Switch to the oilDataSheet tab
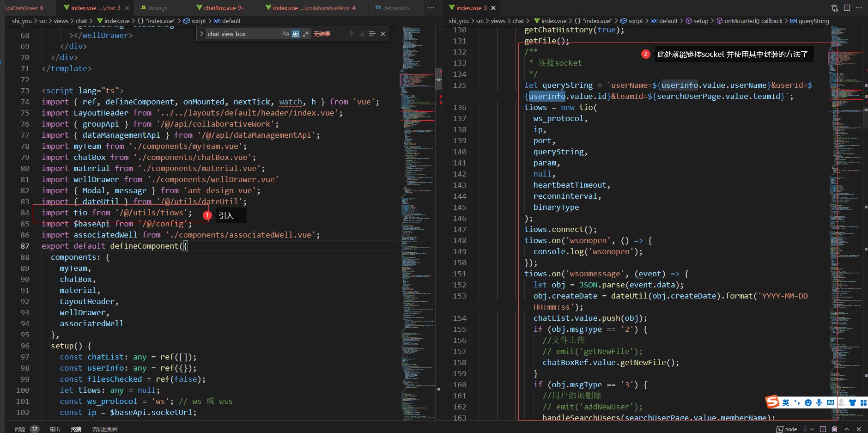 (x=25, y=8)
